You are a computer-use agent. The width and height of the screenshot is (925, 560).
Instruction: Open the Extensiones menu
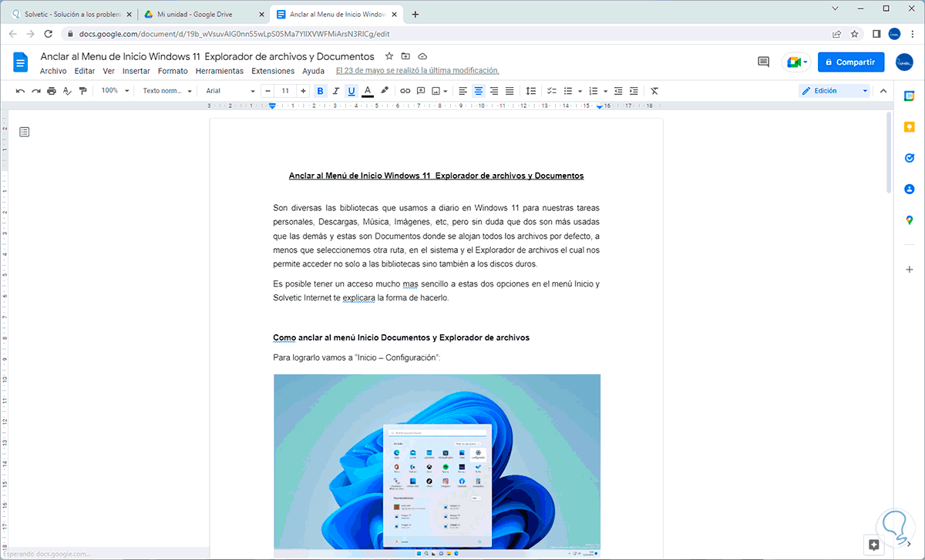point(273,71)
